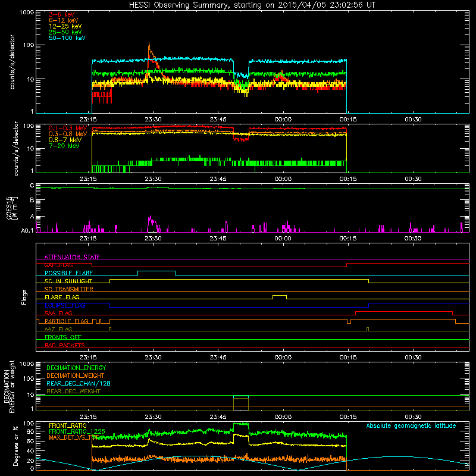The image size is (476, 476).
Task: Select the yellow FRONT_RATIO legend label
Action: 68,425
